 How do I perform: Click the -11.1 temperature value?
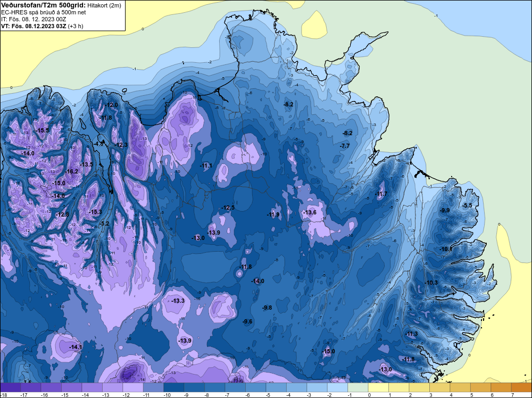205,165
